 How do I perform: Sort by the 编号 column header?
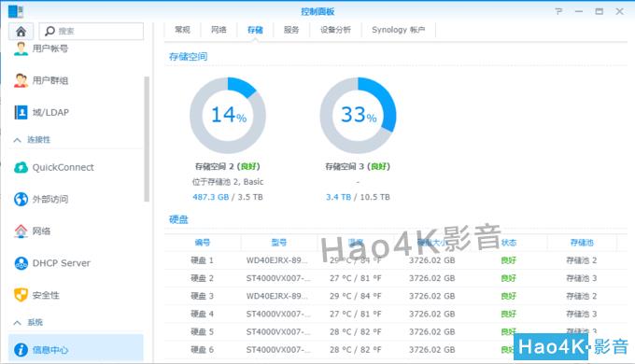coord(203,243)
